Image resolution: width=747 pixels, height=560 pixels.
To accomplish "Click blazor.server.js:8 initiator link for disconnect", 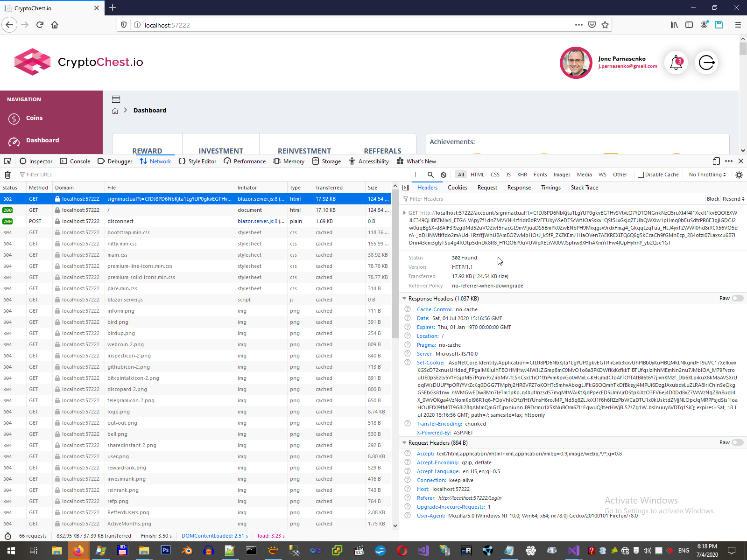I will pos(261,221).
